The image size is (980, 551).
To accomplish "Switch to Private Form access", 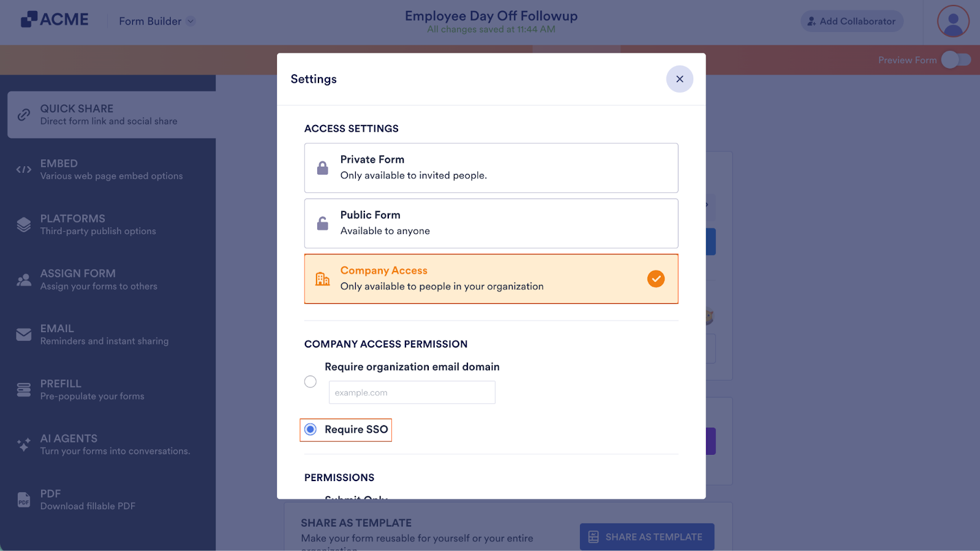I will (x=491, y=167).
